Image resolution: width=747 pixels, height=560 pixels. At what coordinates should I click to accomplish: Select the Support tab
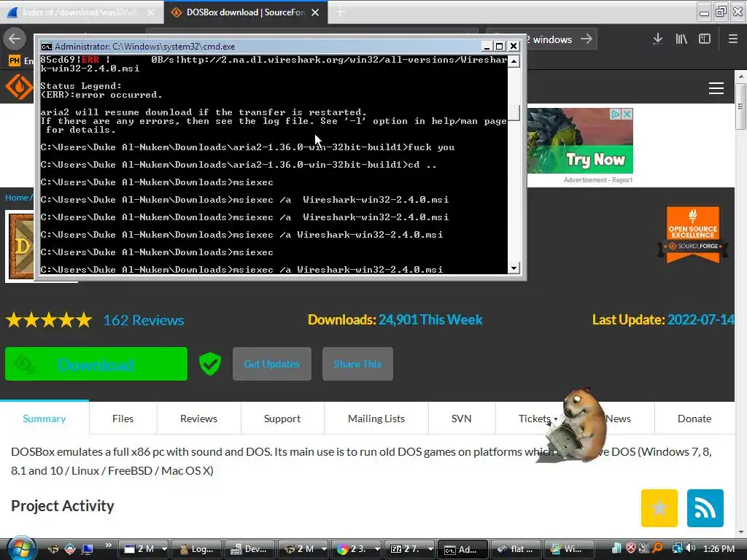(x=282, y=418)
